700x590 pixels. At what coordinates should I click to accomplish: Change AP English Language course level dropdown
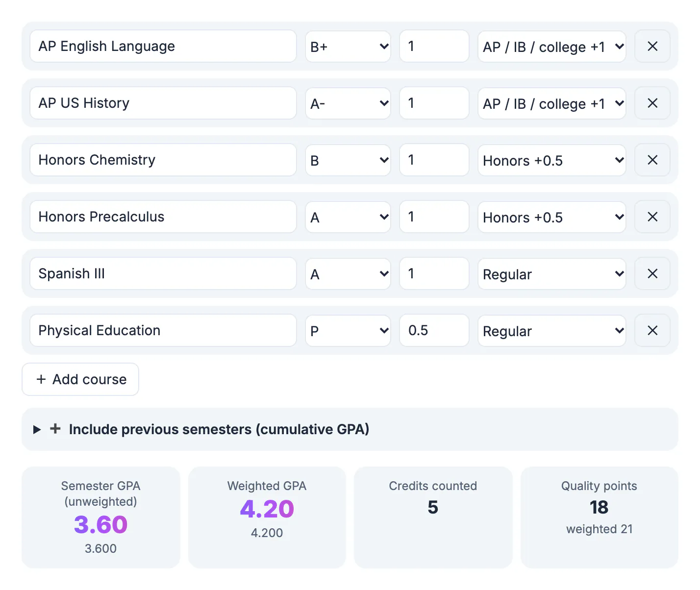pos(552,47)
